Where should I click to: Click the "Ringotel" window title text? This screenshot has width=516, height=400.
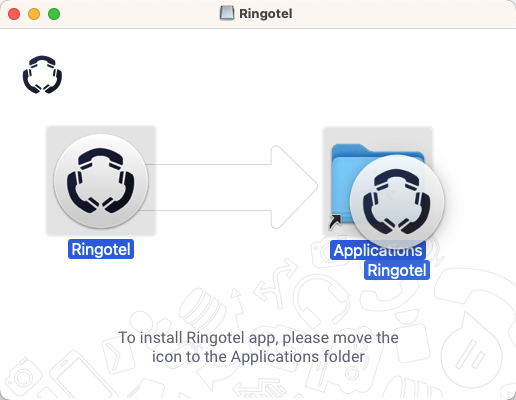(266, 14)
